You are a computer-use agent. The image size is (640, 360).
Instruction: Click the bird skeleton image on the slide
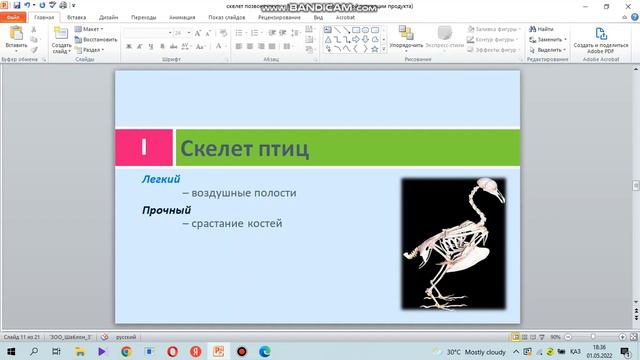click(x=454, y=243)
